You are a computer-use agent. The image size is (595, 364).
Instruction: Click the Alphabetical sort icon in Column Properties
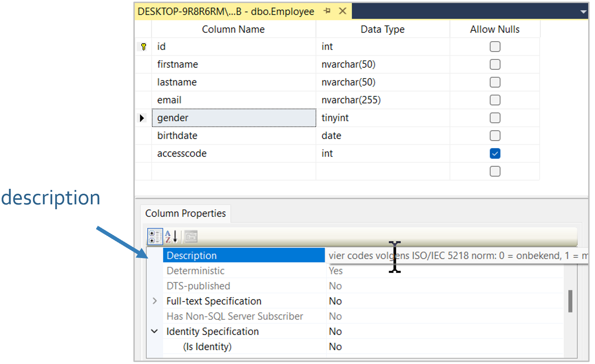(x=171, y=237)
